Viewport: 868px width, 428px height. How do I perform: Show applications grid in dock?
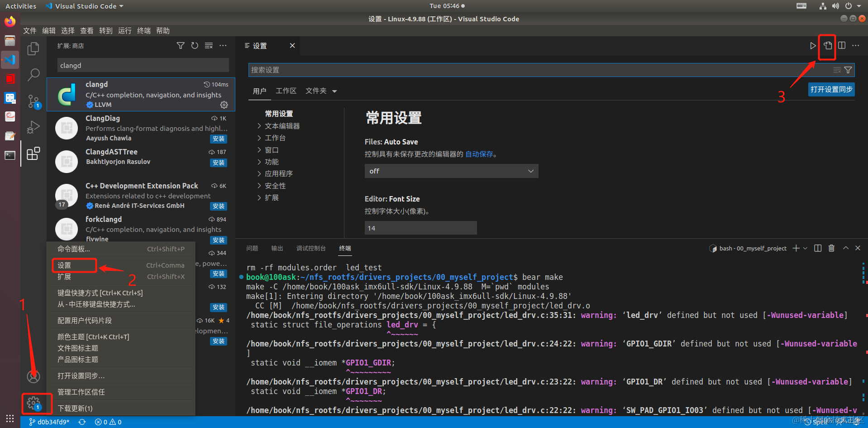[x=10, y=418]
